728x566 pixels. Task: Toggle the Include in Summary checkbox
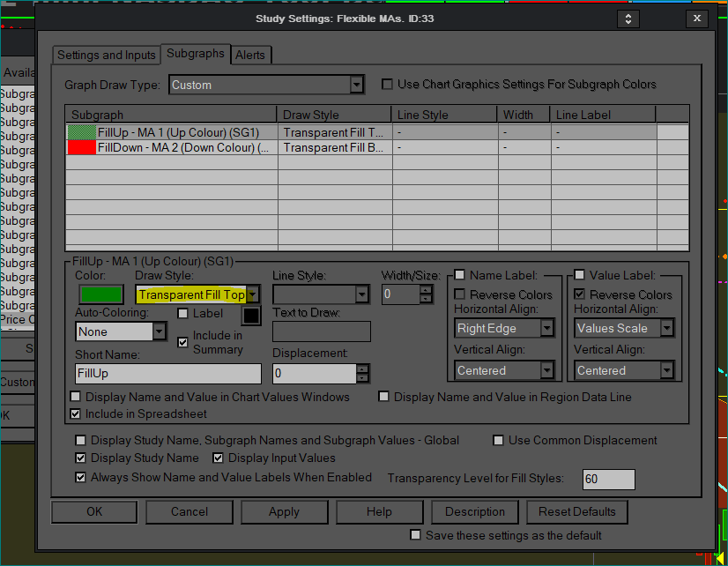point(183,342)
